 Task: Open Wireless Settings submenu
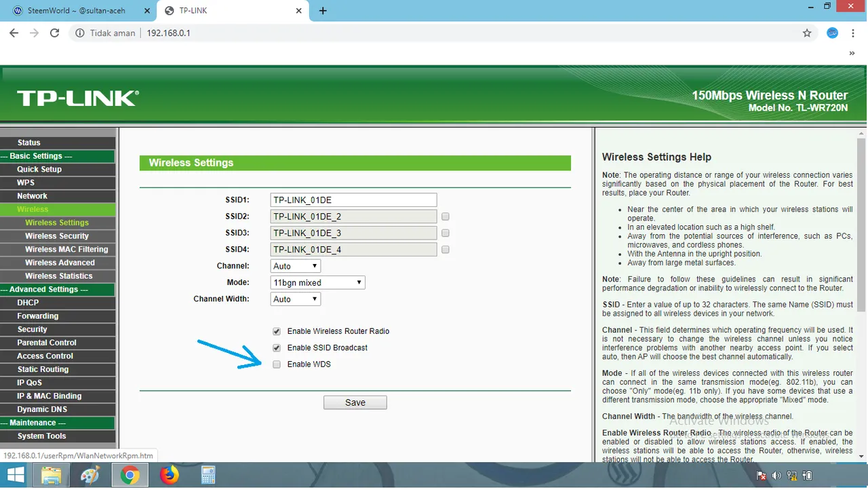click(x=58, y=223)
